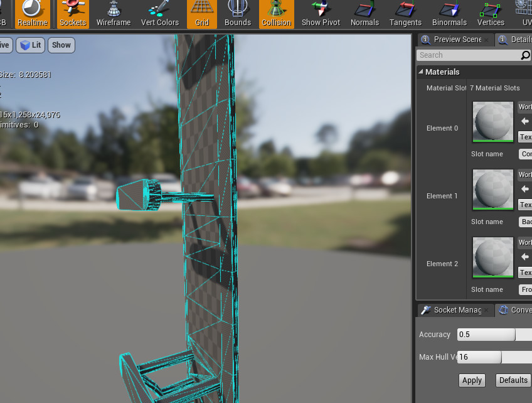Apply the convex decomposition settings
Screen dimensions: 532x403
coord(472,380)
